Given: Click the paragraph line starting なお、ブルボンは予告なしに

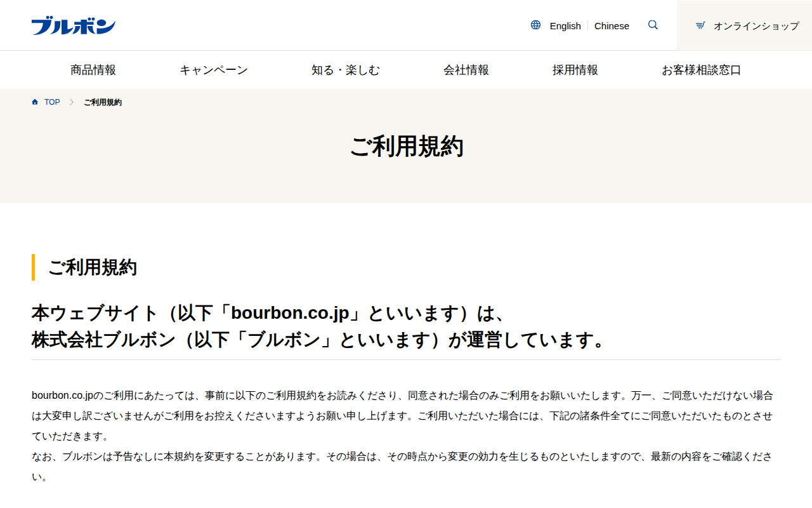Looking at the screenshot, I should (x=402, y=457).
